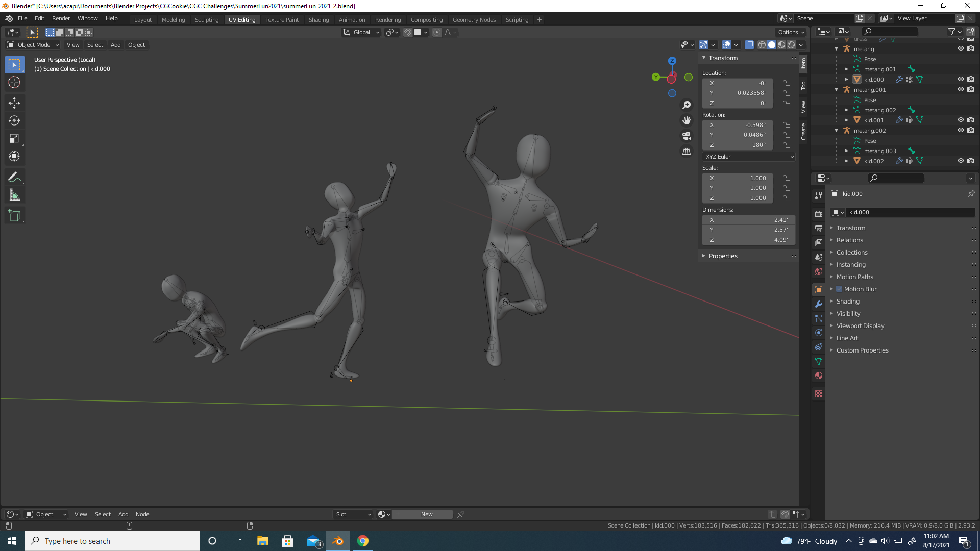Toggle camera view in viewport

tap(687, 136)
